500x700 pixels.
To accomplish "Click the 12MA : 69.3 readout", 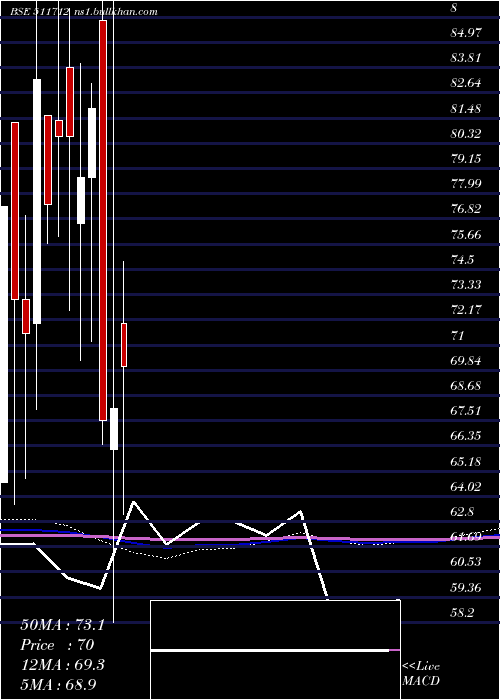I will 62,665.
